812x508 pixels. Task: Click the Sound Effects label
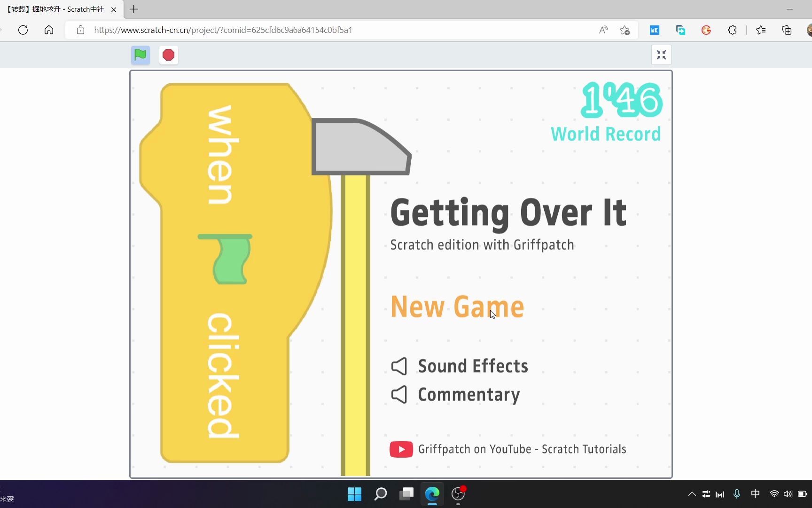coord(473,366)
